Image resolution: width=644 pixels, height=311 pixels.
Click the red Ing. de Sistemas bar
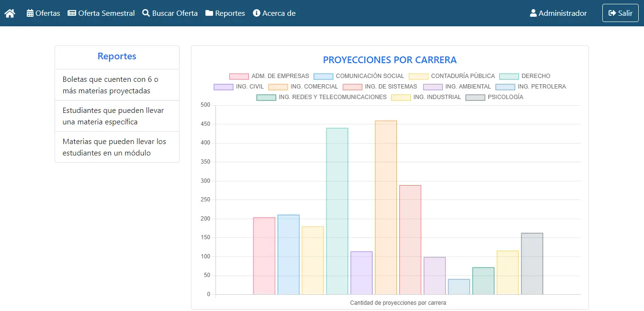(410, 240)
